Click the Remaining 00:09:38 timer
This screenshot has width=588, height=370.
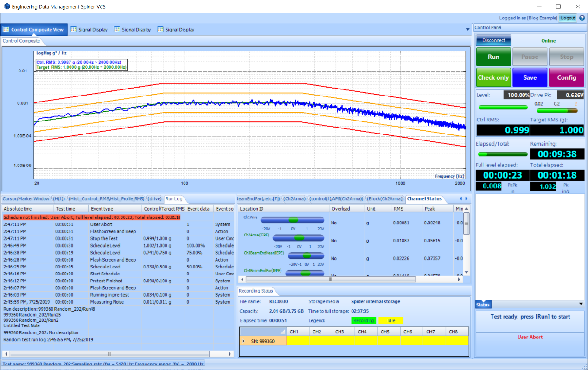pos(557,154)
